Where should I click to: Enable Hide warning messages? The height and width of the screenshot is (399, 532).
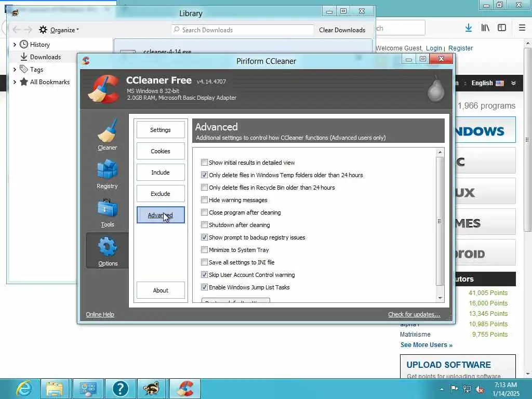204,200
